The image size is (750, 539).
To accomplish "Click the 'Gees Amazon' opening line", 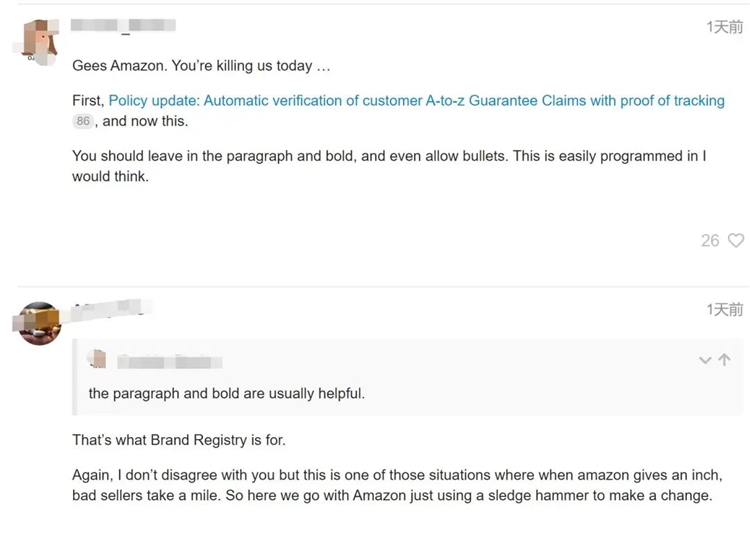I will click(200, 66).
